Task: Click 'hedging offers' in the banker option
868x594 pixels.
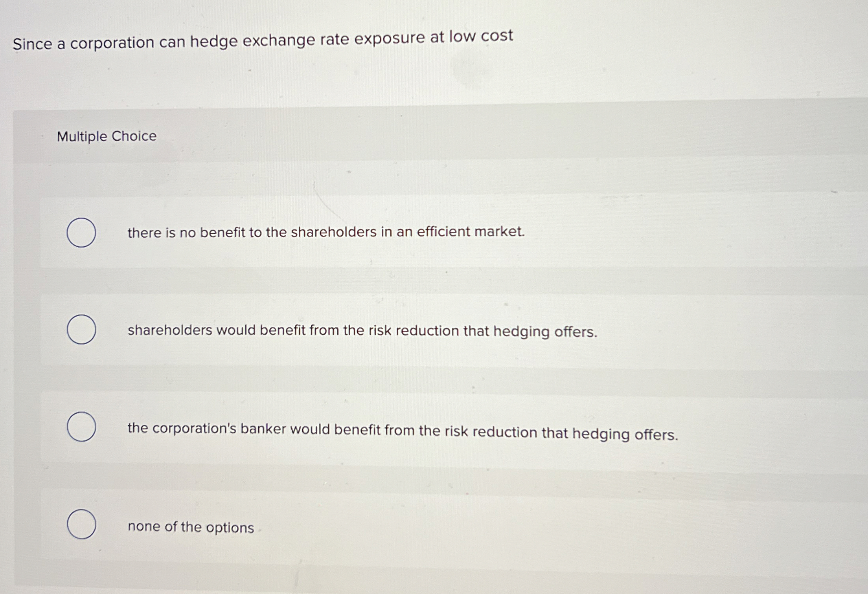Action: click(x=625, y=434)
